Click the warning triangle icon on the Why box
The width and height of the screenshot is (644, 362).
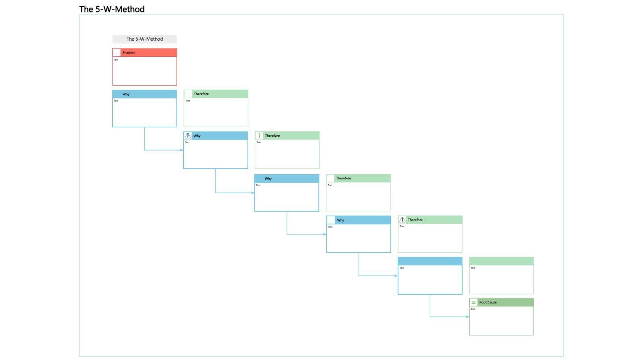[188, 136]
